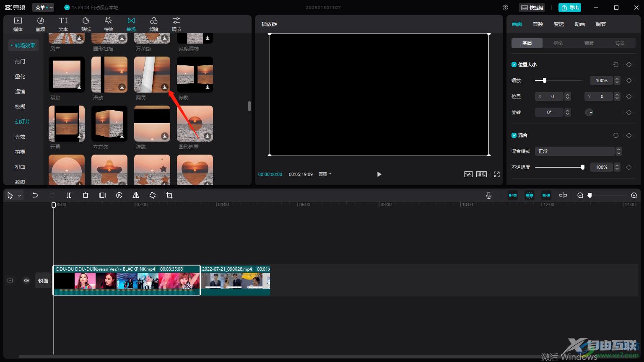Click the 导出 export button
This screenshot has height=362, width=644.
(x=570, y=8)
